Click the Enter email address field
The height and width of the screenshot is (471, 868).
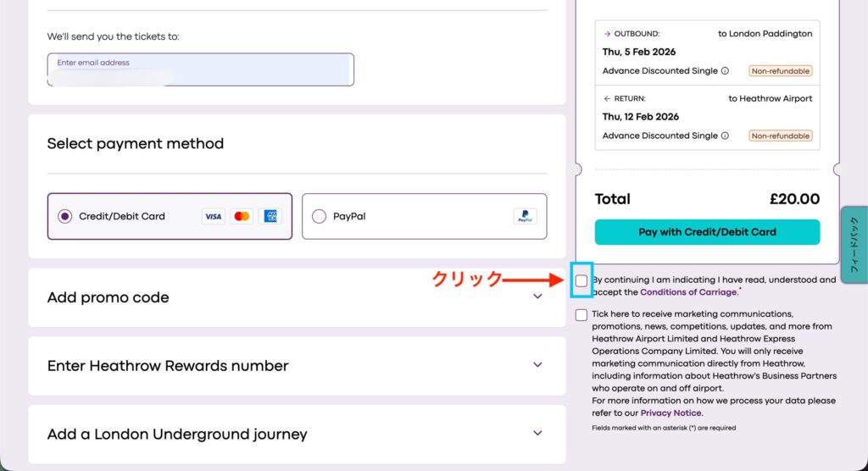tap(200, 69)
